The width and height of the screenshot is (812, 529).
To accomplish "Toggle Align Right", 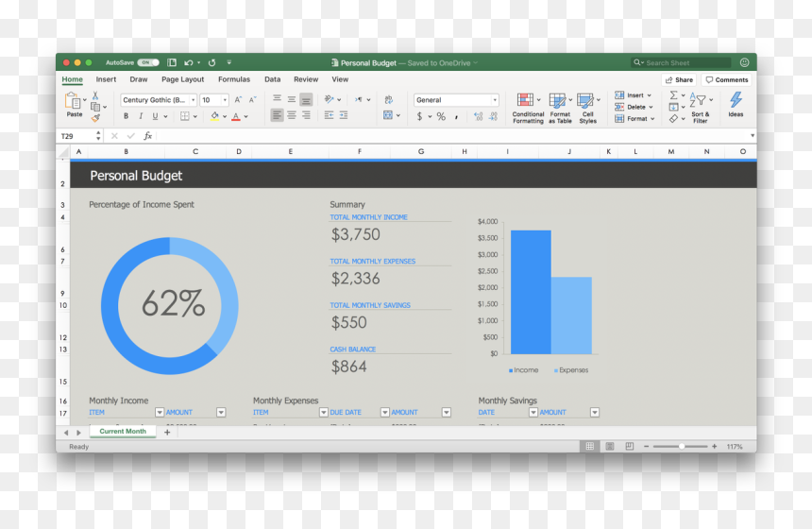I will [x=306, y=115].
